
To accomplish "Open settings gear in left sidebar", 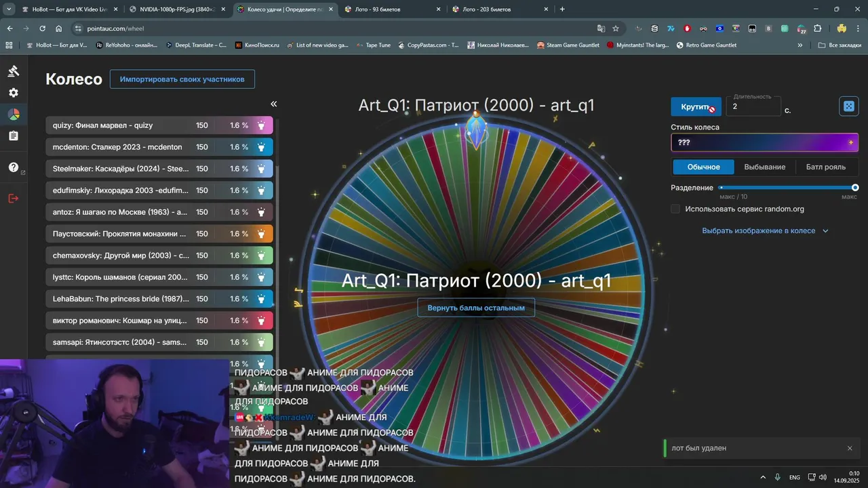I will [x=14, y=93].
